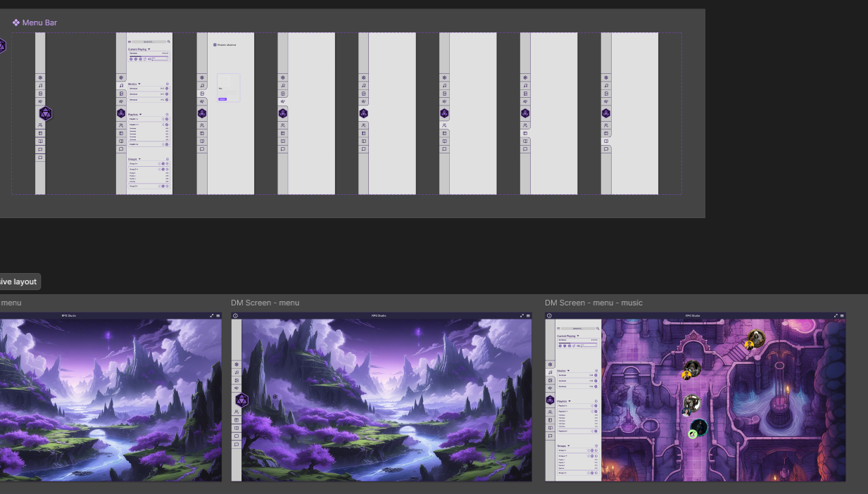The height and width of the screenshot is (494, 868).
Task: Collapse Groups section in DM Screen - menu - music
Action: point(570,446)
